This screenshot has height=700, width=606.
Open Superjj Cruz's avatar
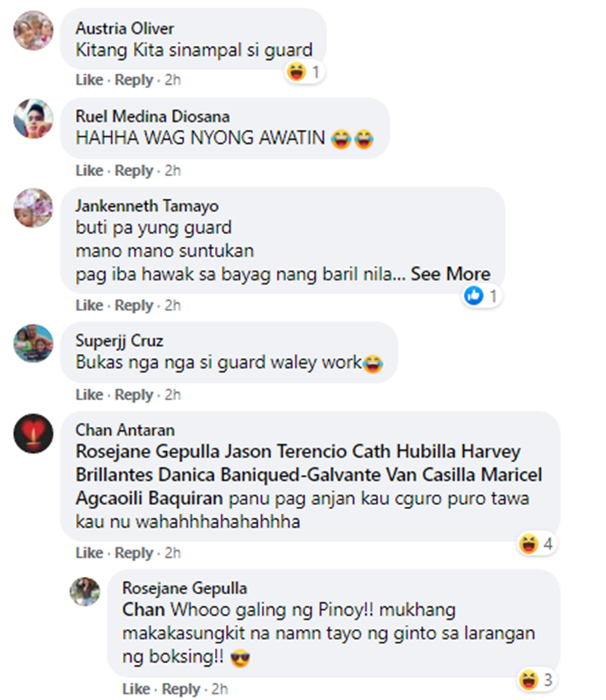(x=33, y=343)
